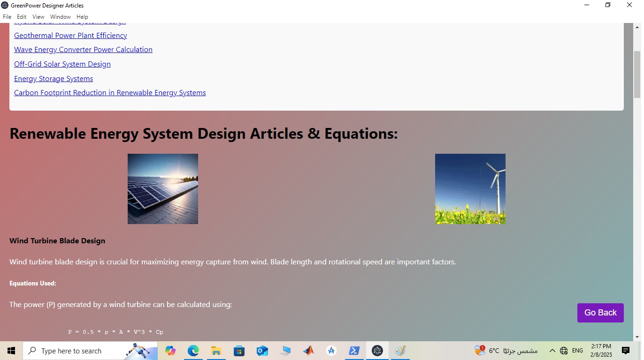This screenshot has width=644, height=360.
Task: Open the File menu
Action: [7, 16]
